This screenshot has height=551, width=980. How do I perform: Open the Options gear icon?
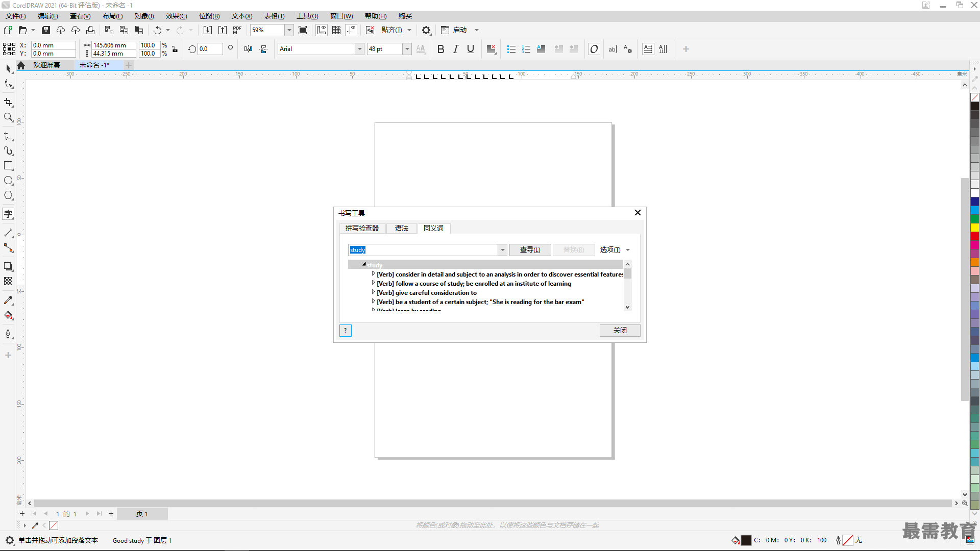point(426,30)
